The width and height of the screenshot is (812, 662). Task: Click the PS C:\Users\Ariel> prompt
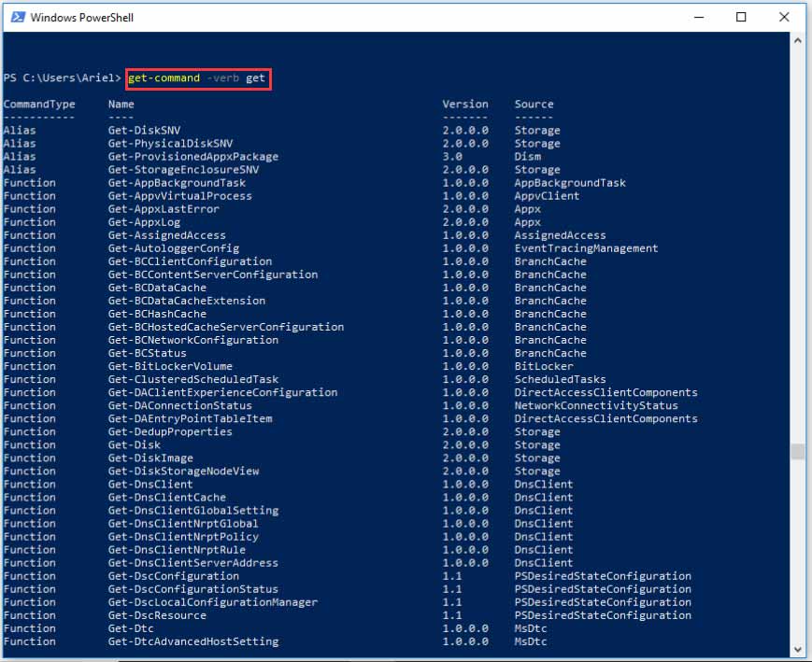[x=63, y=78]
